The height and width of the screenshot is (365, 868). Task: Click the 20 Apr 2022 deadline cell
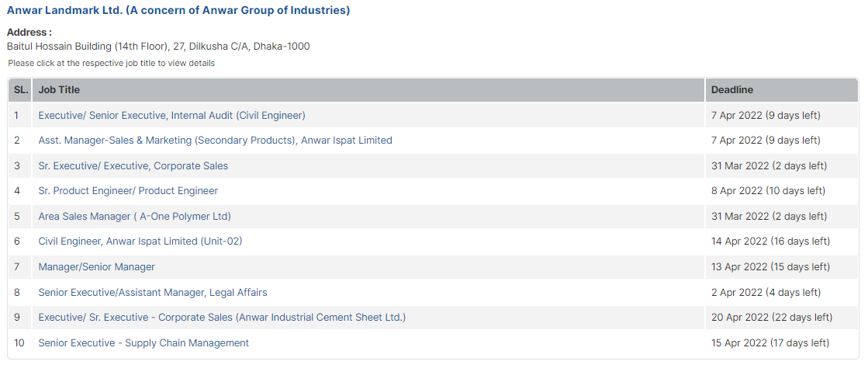tap(771, 318)
